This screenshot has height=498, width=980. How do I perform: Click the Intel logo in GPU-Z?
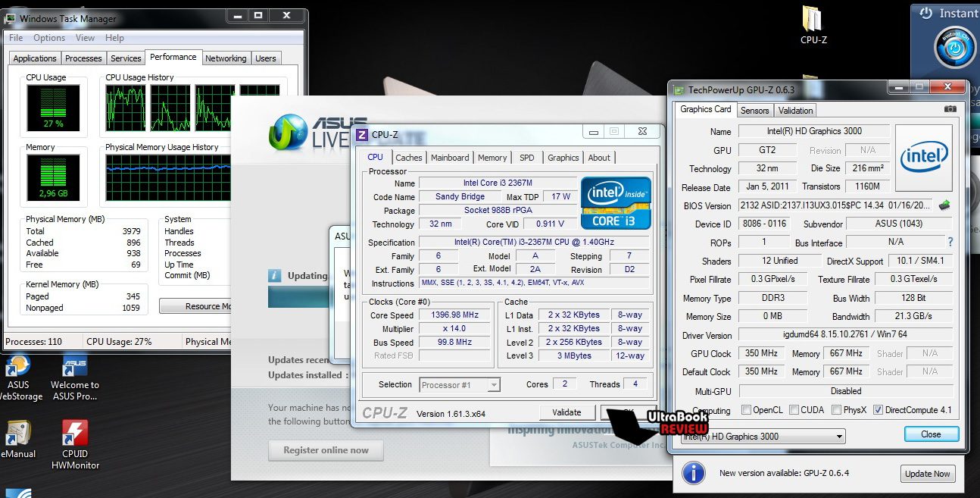[923, 158]
